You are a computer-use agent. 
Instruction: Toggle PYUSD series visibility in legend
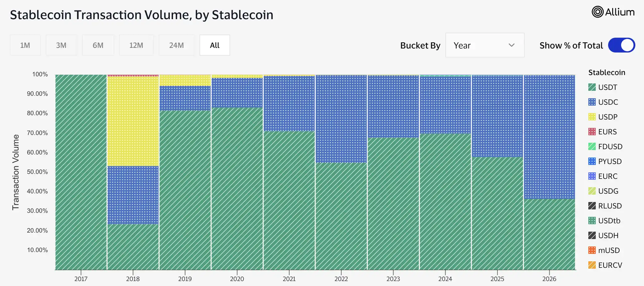pos(605,161)
